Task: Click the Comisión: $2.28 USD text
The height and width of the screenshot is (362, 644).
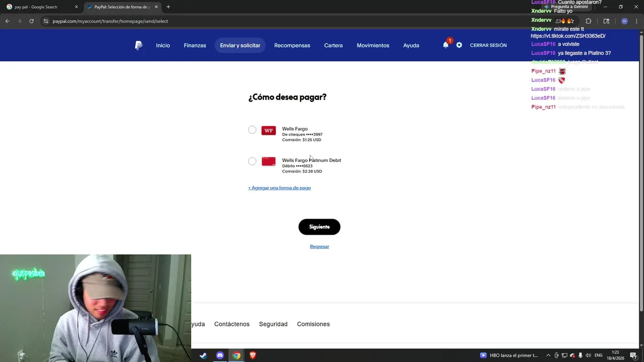Action: pyautogui.click(x=302, y=171)
